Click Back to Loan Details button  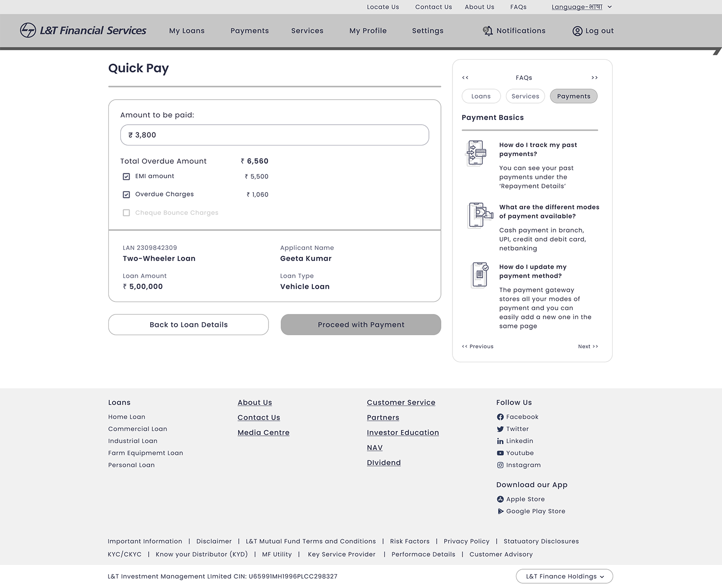point(188,325)
